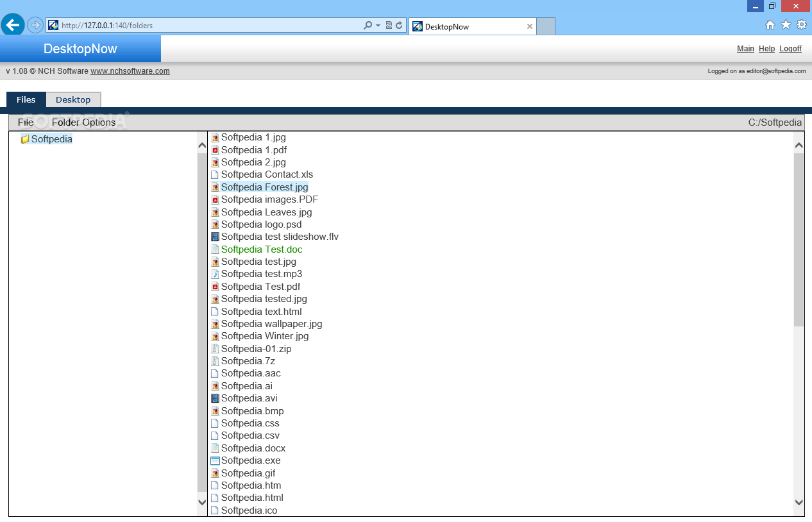Viewport: 812px width, 522px height.
Task: Click the icon beside Softpedia Contact.xls
Action: [215, 174]
